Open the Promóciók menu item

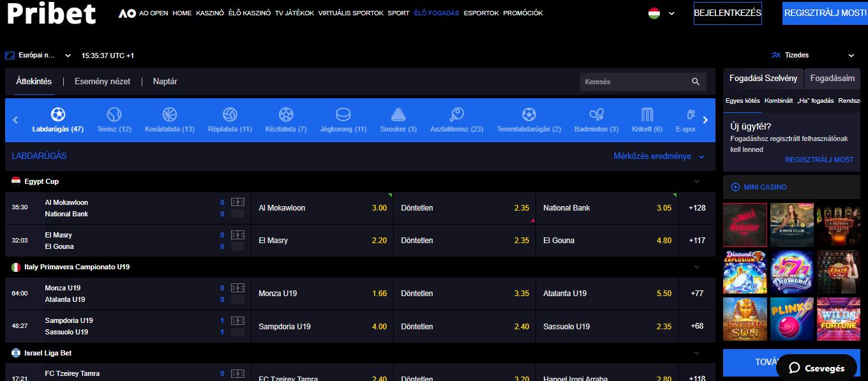[x=523, y=13]
